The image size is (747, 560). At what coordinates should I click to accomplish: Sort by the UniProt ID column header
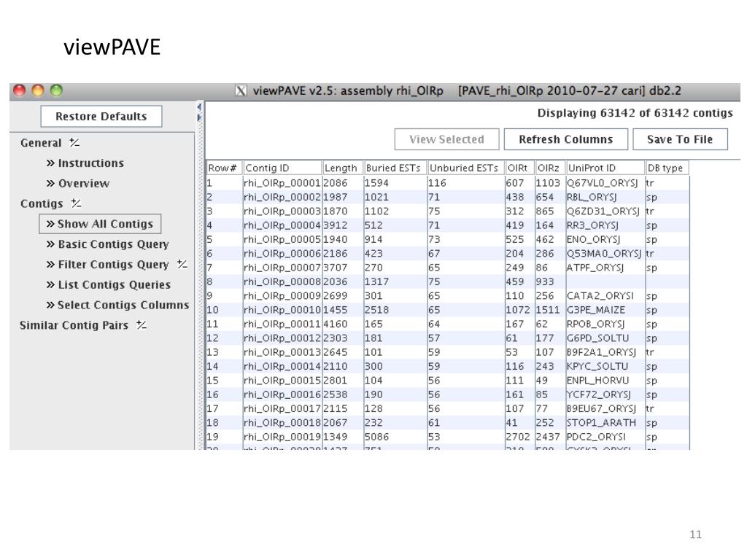[x=605, y=168]
